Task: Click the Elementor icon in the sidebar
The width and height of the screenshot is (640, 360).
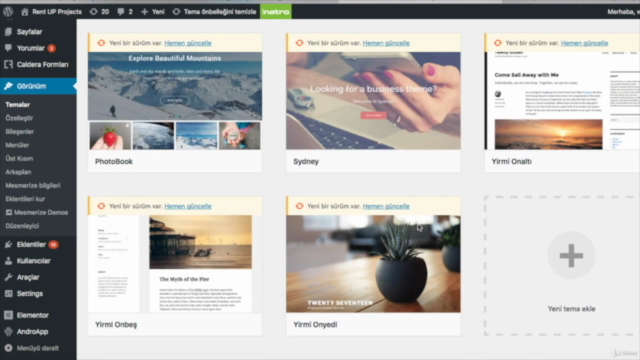Action: [8, 315]
